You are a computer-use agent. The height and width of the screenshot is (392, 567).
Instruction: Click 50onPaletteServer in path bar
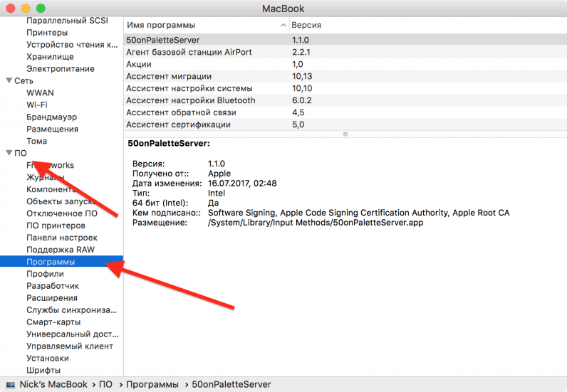pos(232,384)
